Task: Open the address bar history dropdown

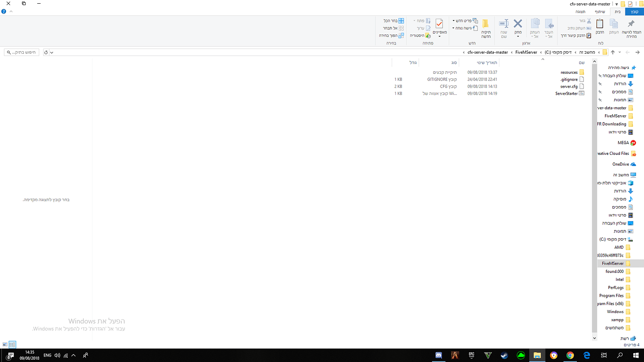Action: pyautogui.click(x=52, y=52)
